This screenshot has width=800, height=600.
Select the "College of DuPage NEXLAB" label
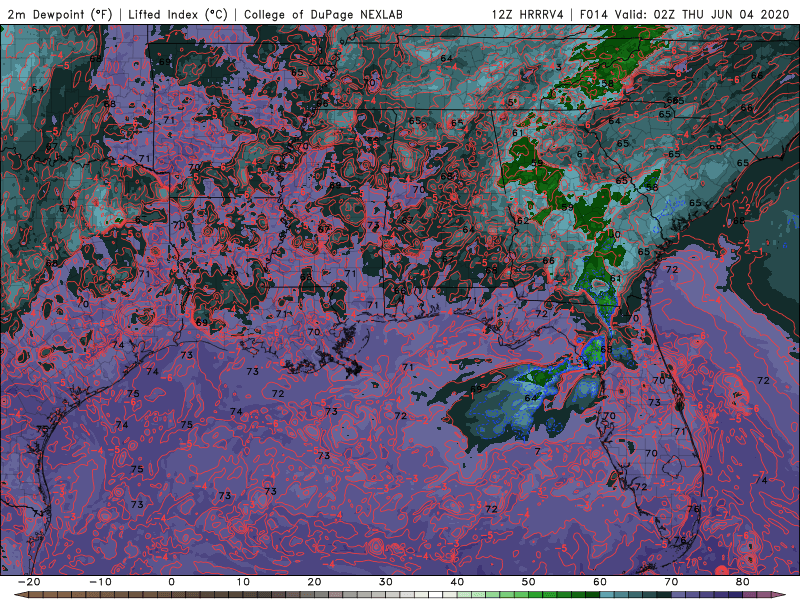point(323,15)
